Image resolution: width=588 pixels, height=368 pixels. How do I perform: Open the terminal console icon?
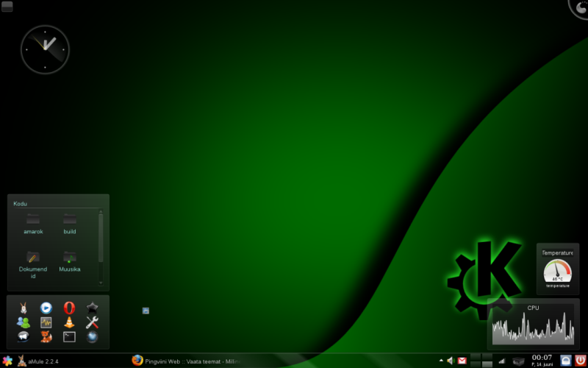tap(69, 337)
